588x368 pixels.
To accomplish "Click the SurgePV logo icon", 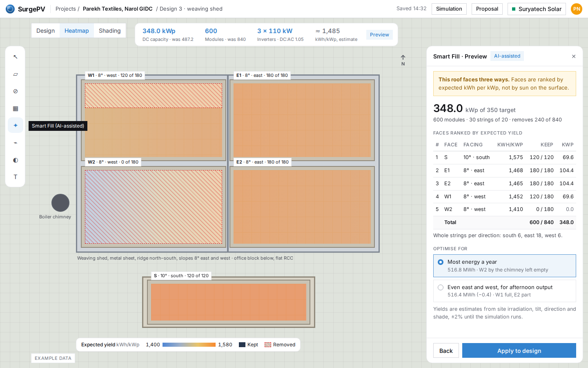I will click(10, 9).
